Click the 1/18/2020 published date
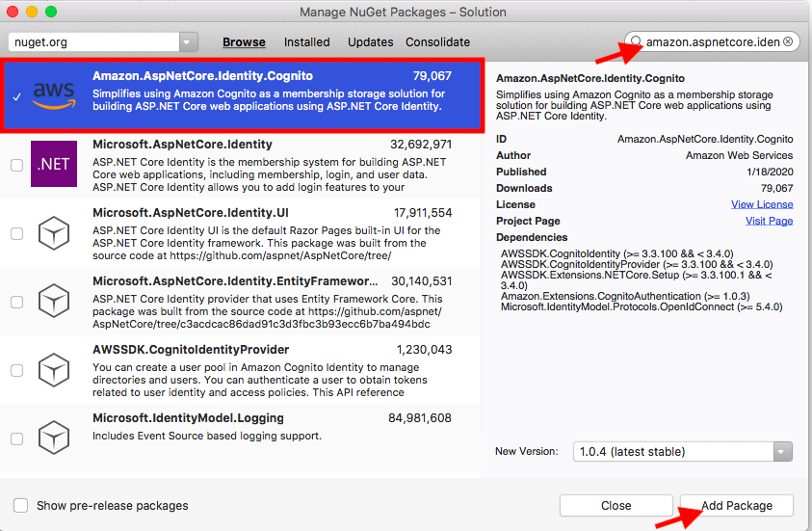Image resolution: width=812 pixels, height=531 pixels. [770, 172]
